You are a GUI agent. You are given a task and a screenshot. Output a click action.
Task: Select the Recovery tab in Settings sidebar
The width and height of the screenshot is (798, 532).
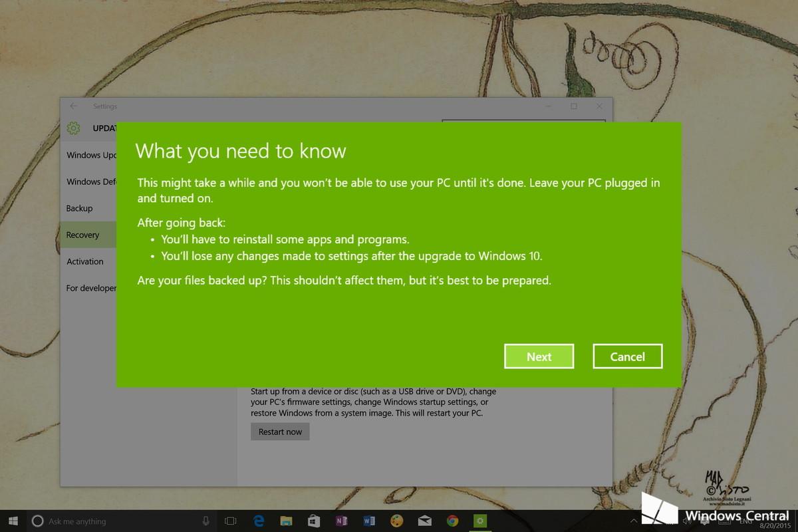point(88,235)
